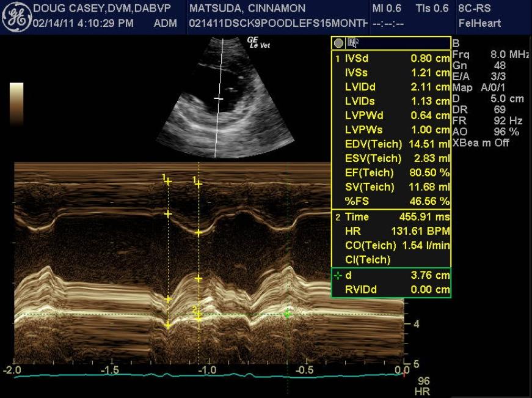Viewport: 532px width, 398px height.
Task: Select the LVIDd measurement value
Action: coord(430,87)
